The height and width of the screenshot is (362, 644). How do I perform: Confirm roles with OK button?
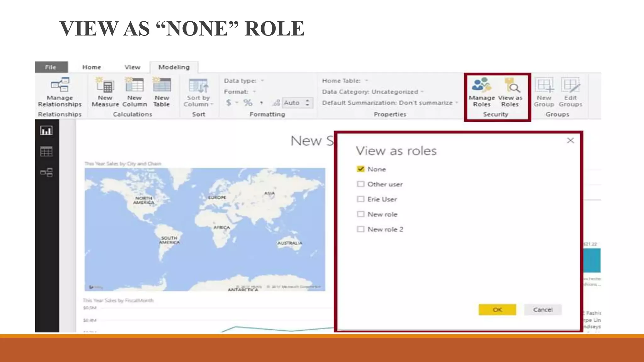[x=497, y=310]
